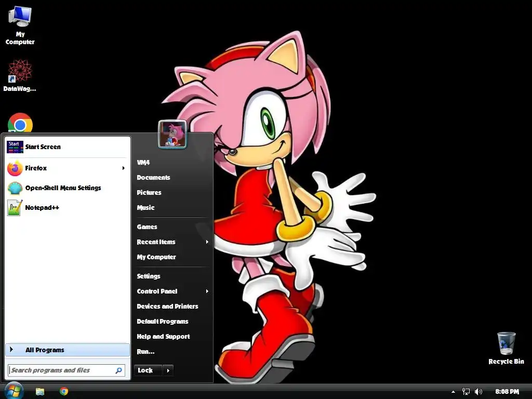The width and height of the screenshot is (532, 399).
Task: Click the network status tray icon
Action: coord(466,392)
